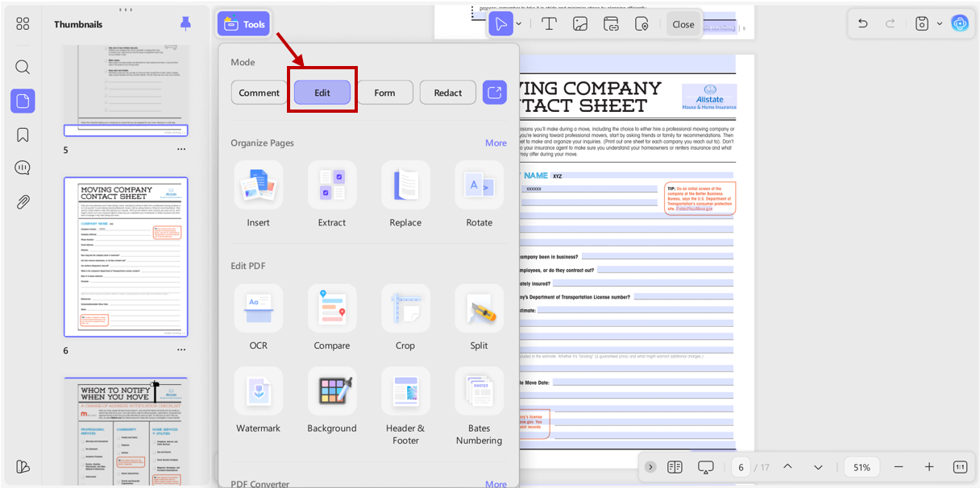Go to the next page

coord(818,467)
